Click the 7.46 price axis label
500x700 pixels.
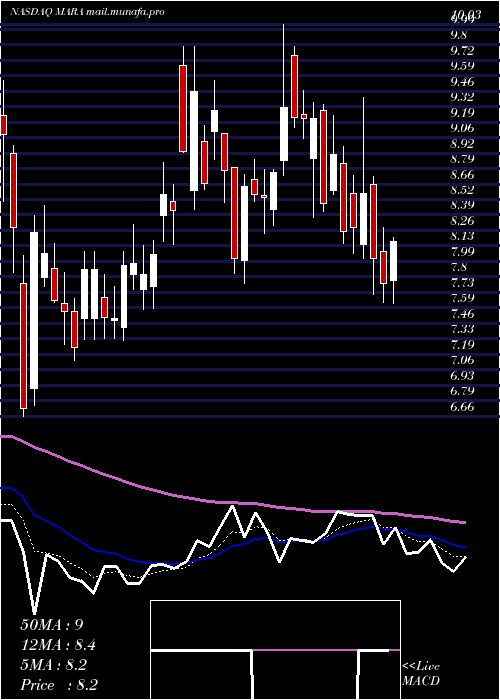[x=462, y=313]
